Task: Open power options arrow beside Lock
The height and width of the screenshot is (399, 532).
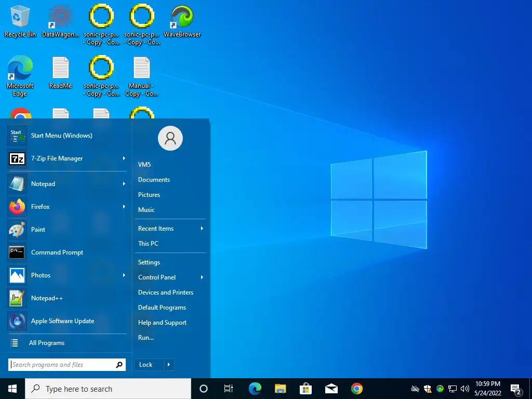Action: (x=169, y=365)
